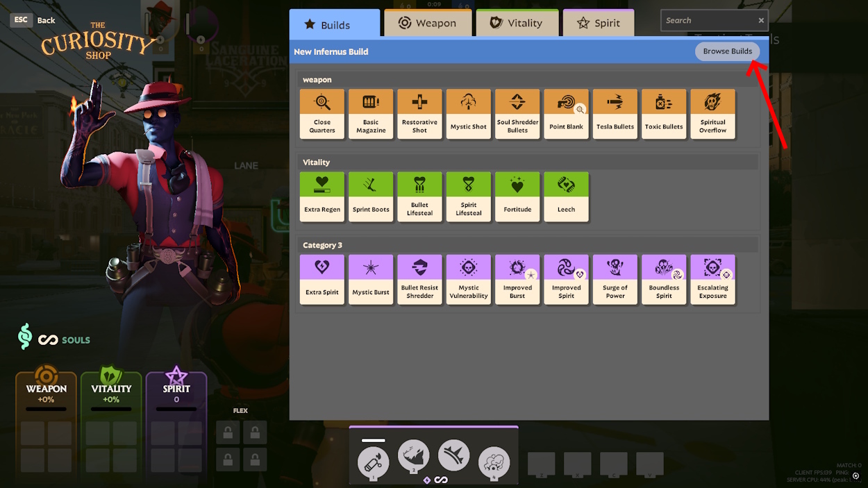Viewport: 868px width, 488px height.
Task: Switch to the Weapon tab
Action: (x=428, y=24)
